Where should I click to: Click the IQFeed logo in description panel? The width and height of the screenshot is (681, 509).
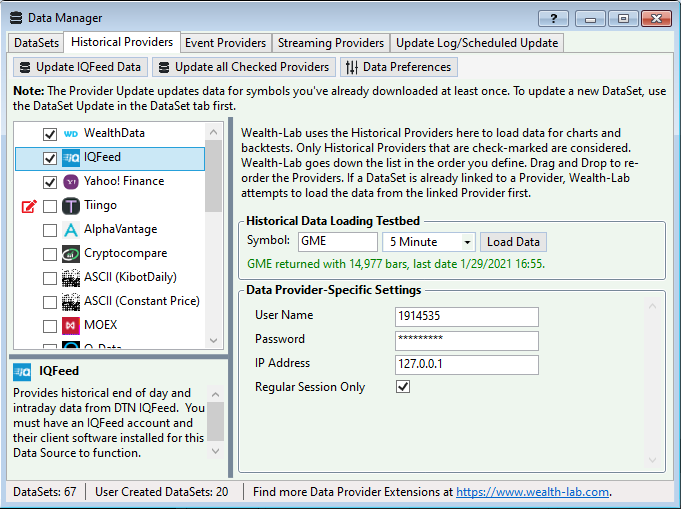pyautogui.click(x=22, y=372)
